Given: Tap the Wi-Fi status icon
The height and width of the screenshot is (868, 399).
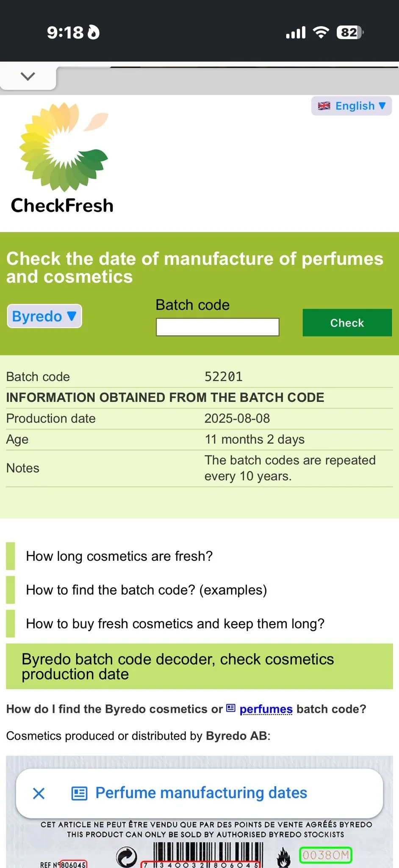Looking at the screenshot, I should click(x=321, y=32).
